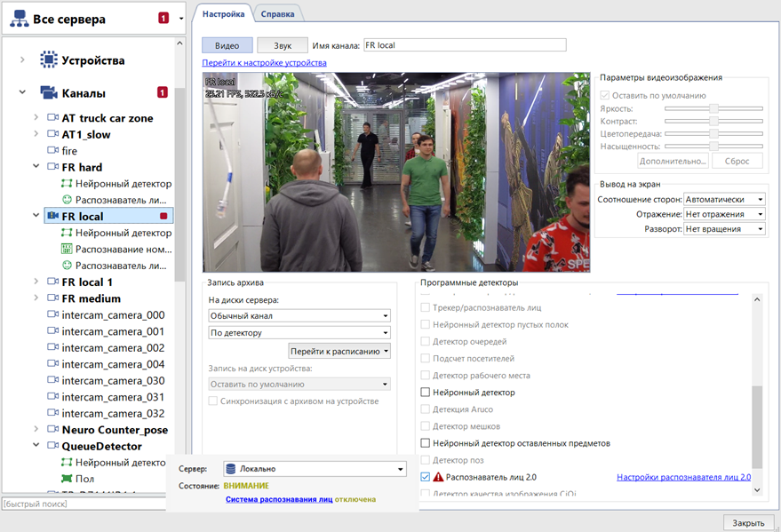Click the Все сервера network icon
Viewport: 781px width, 532px height.
click(20, 19)
